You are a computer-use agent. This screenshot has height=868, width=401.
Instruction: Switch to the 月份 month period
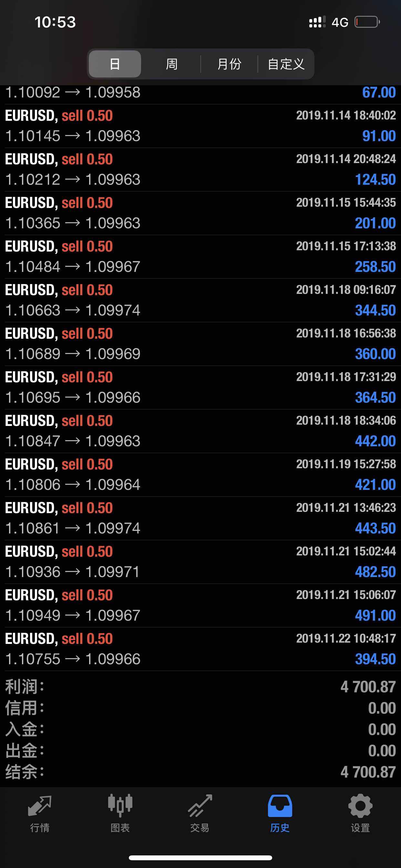pyautogui.click(x=229, y=64)
